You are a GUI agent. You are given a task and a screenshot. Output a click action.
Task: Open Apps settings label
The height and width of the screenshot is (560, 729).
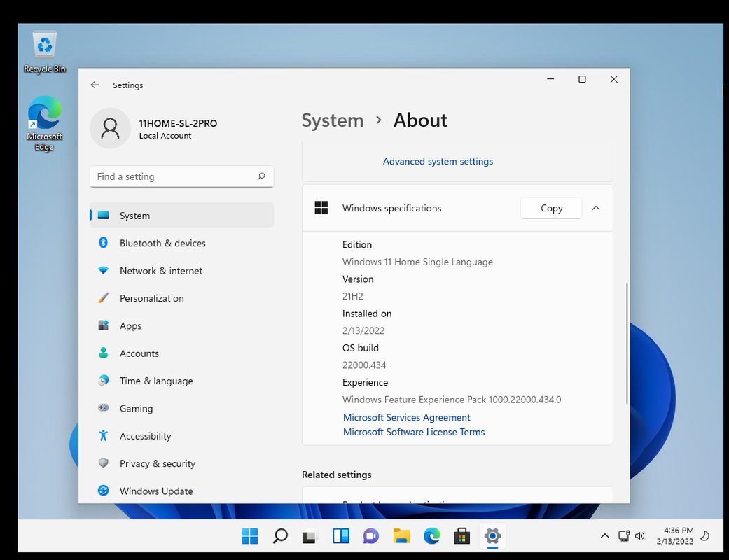(131, 325)
